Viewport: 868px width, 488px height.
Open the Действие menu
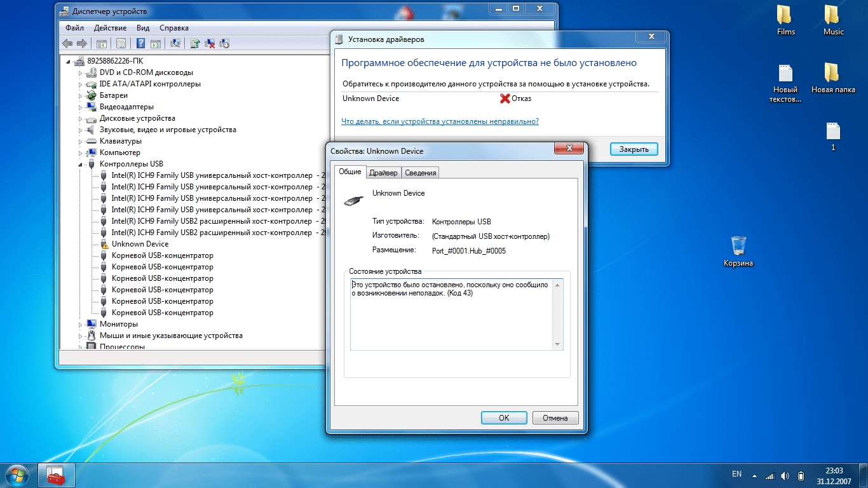(x=110, y=28)
